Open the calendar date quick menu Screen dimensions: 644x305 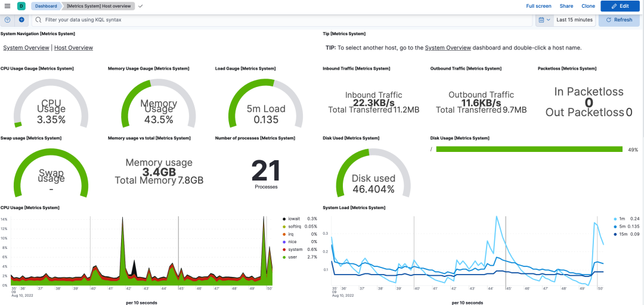(544, 20)
